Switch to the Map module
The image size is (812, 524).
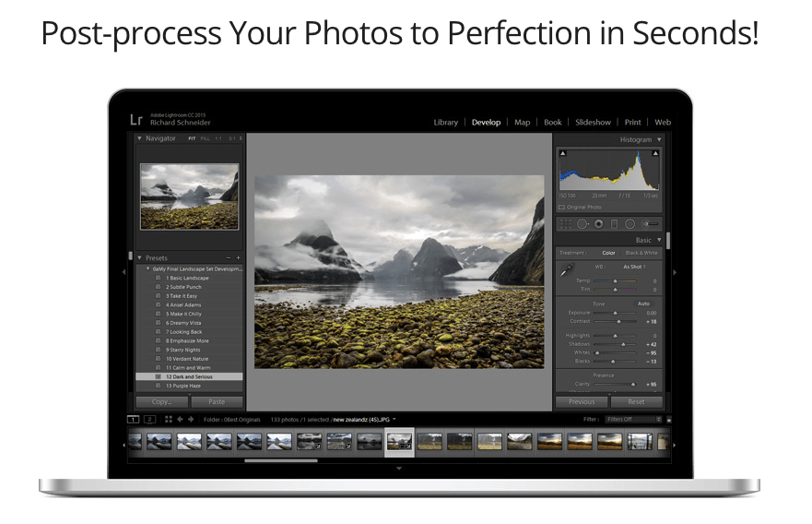[522, 123]
